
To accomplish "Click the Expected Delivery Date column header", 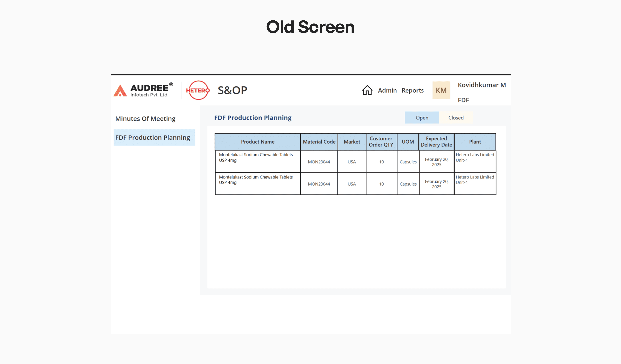I will [x=437, y=142].
